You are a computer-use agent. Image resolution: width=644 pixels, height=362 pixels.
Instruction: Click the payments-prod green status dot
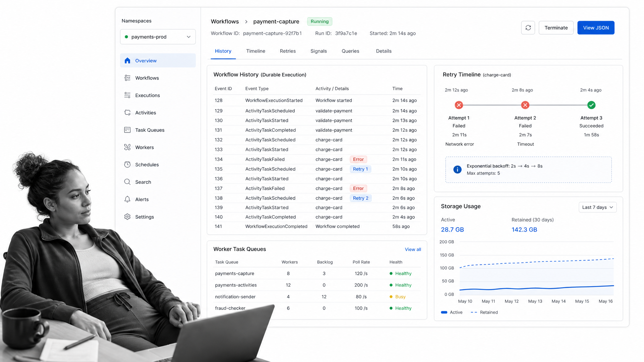(x=126, y=37)
